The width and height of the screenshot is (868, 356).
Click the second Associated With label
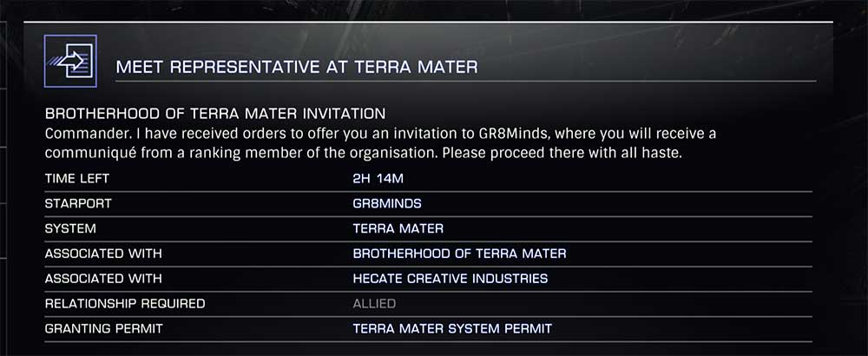click(x=103, y=279)
